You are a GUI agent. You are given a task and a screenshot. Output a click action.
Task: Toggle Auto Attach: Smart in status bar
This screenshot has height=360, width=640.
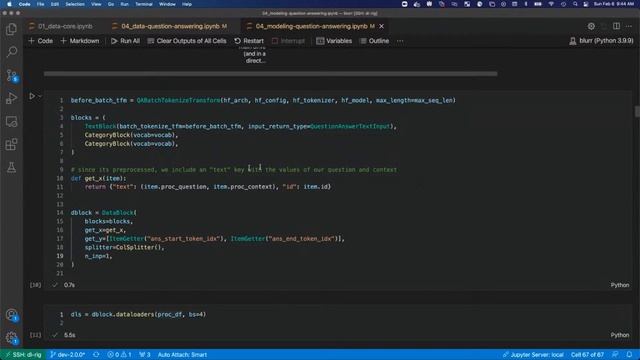(182, 355)
